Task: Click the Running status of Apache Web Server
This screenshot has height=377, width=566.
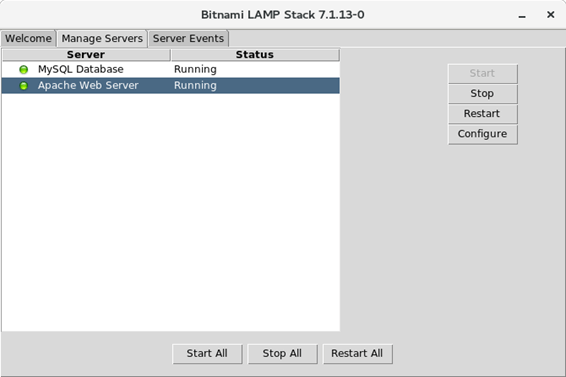Action: pos(195,86)
